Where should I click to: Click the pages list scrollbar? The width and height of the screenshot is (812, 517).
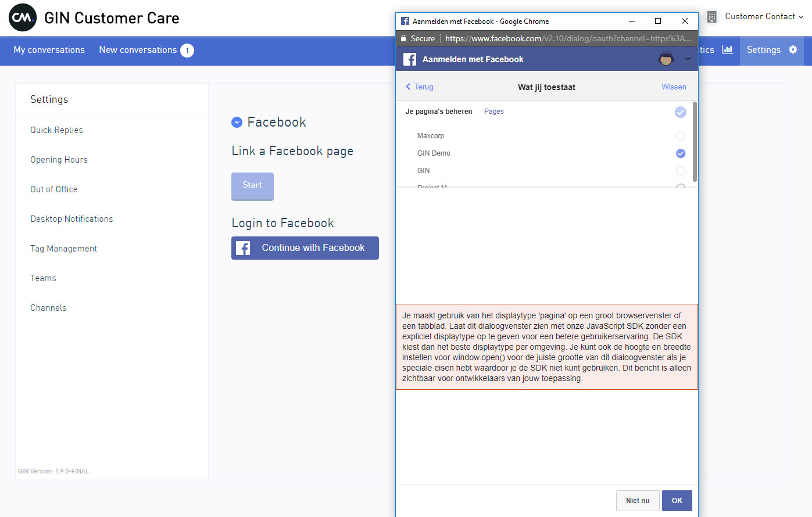[x=695, y=142]
